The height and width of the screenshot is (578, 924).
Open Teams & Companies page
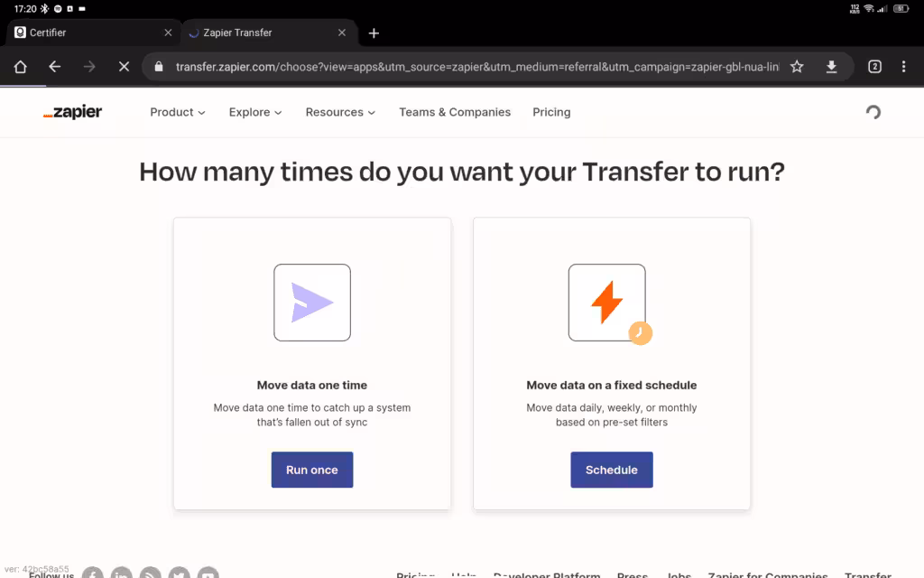coord(455,112)
